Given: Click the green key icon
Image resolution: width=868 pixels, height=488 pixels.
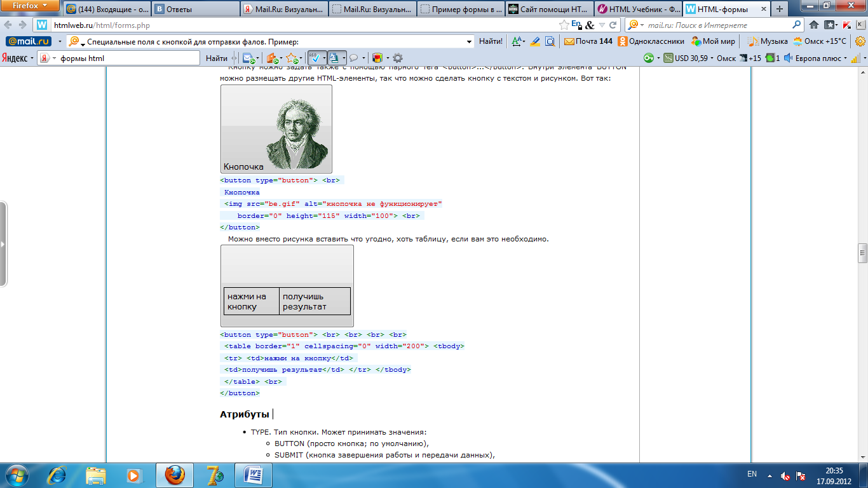Looking at the screenshot, I should coord(649,58).
